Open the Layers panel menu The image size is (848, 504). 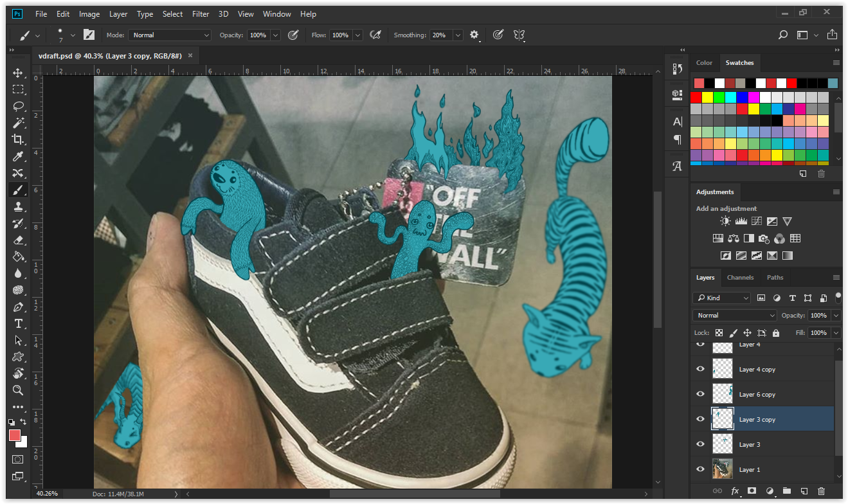(x=836, y=278)
